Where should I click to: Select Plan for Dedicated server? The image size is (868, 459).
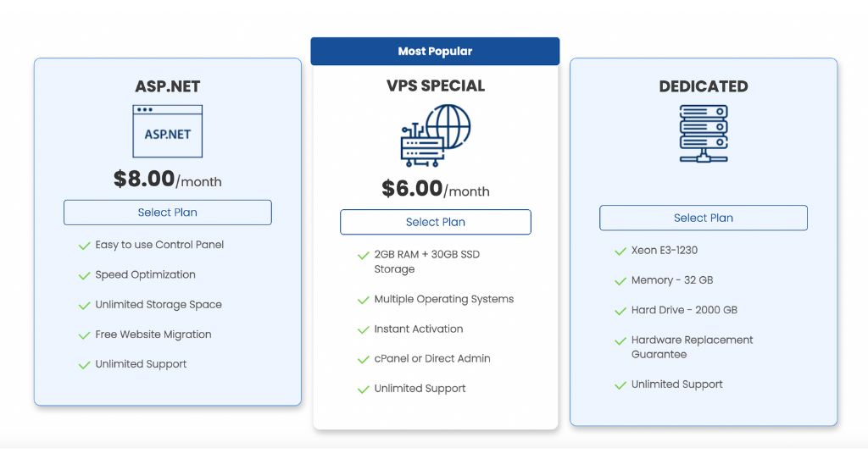pos(704,218)
